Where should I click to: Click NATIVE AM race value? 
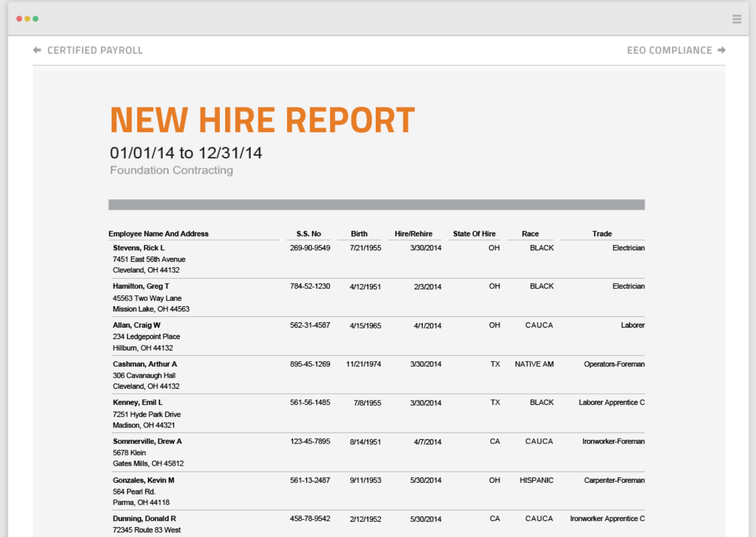[x=534, y=364]
